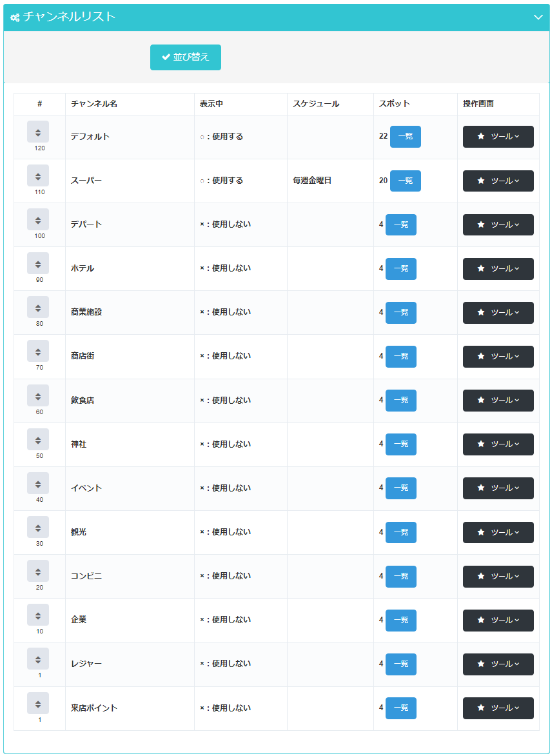Image resolution: width=550 pixels, height=756 pixels.
Task: Open 一覧 spot list for 商業施設
Action: coord(400,312)
